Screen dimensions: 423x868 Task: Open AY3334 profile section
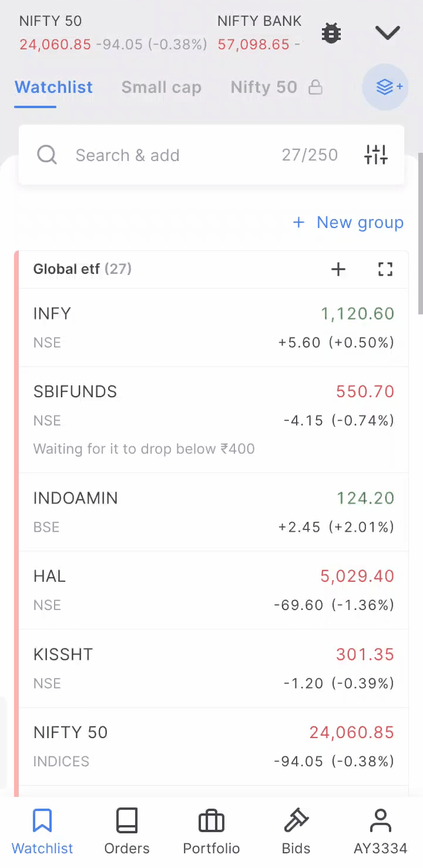coord(381,832)
